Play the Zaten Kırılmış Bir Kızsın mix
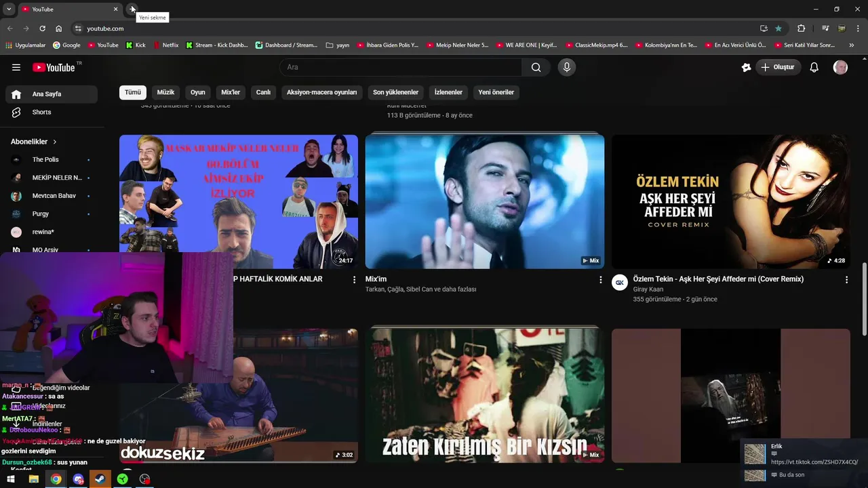 (485, 395)
